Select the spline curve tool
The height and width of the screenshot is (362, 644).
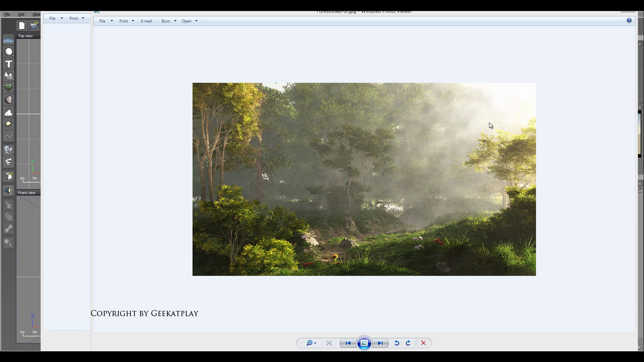coord(8,137)
